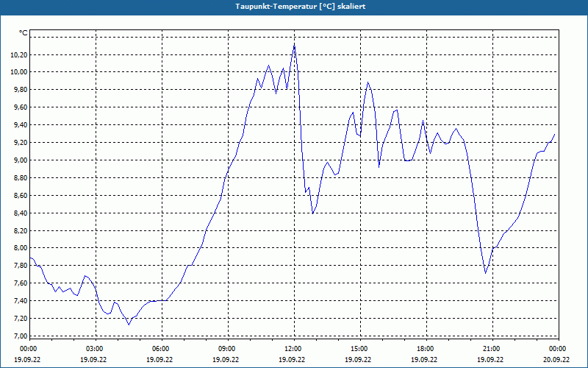Click the 7,60 axis label
The height and width of the screenshot is (368, 588).
21,283
